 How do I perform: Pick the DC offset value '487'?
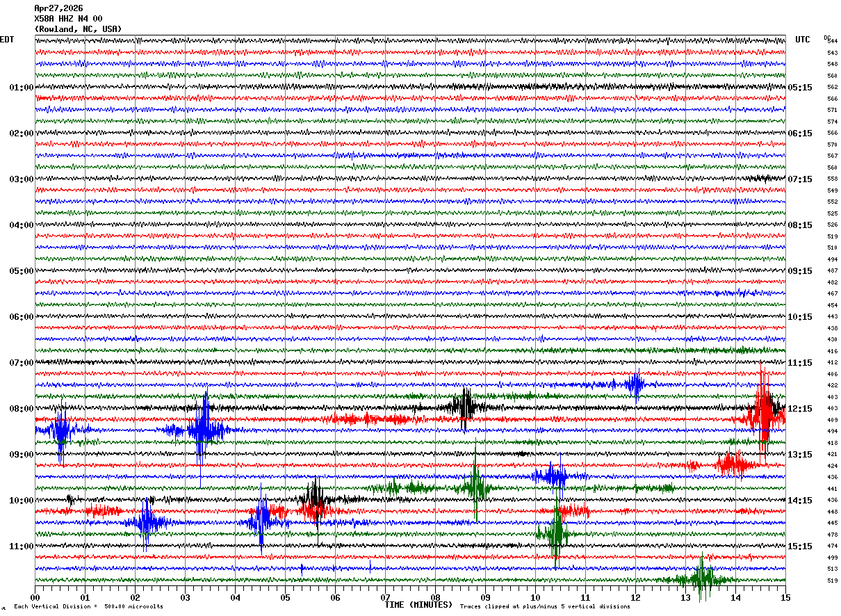(x=832, y=271)
